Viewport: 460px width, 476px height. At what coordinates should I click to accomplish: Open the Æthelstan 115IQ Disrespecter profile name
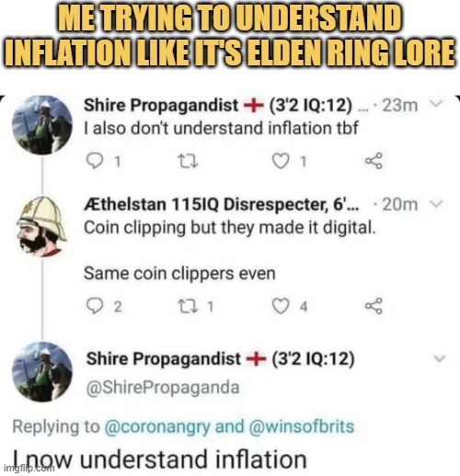(221, 204)
